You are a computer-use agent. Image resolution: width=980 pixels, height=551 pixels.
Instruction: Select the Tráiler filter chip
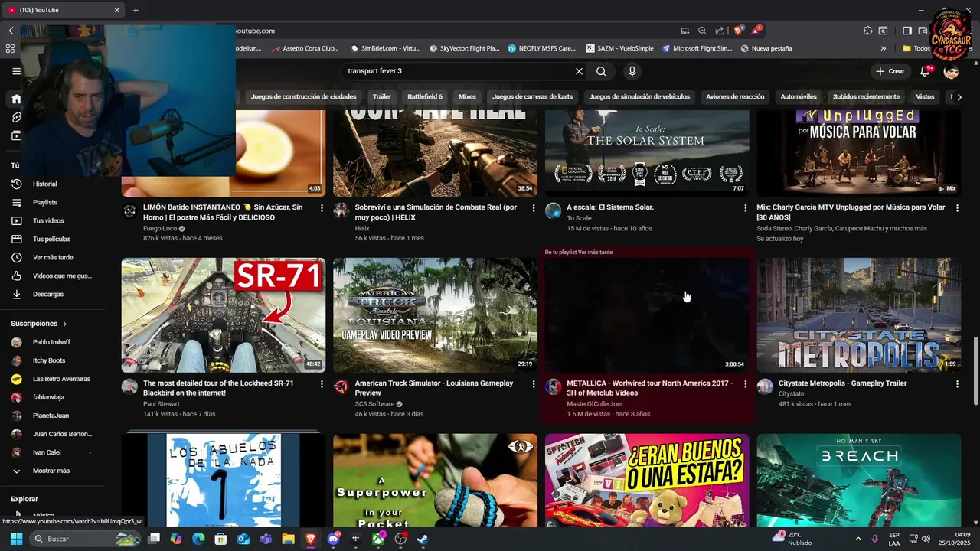click(382, 97)
